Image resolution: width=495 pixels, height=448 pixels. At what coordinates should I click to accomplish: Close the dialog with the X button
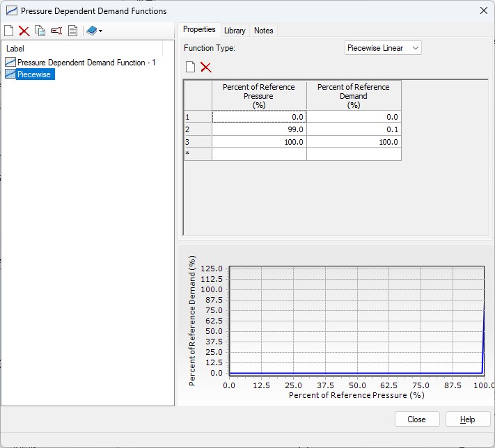pos(484,10)
